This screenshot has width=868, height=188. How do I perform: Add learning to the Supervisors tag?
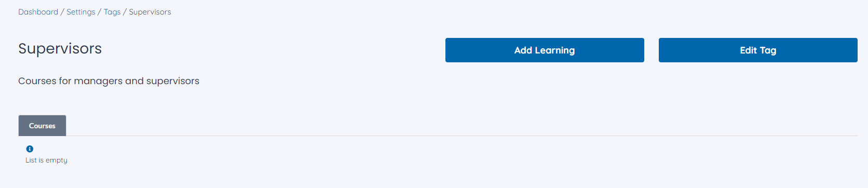(545, 50)
